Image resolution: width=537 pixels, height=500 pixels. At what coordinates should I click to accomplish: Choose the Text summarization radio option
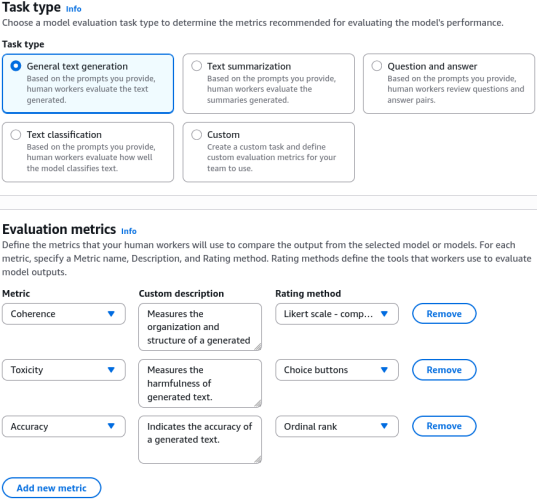(x=196, y=66)
